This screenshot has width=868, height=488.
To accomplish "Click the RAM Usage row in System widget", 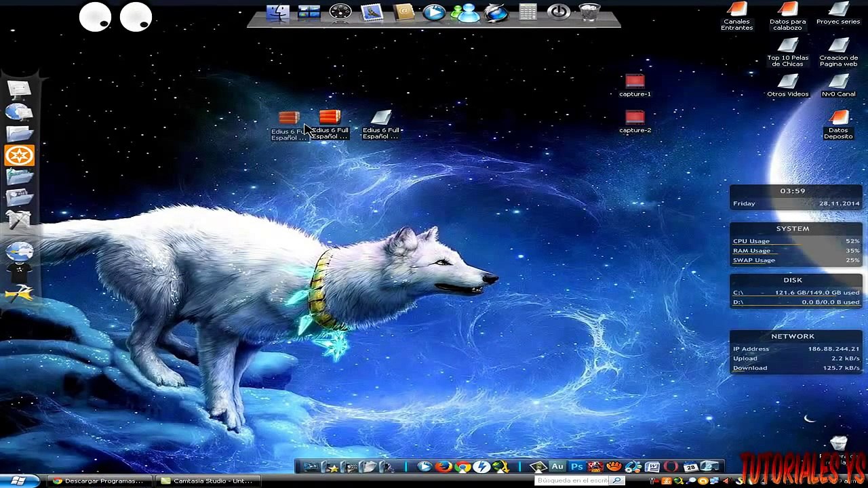I will (796, 251).
